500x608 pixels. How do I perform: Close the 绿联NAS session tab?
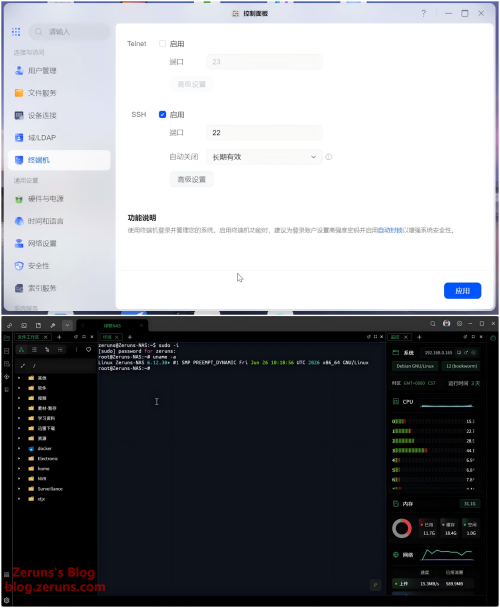141,326
